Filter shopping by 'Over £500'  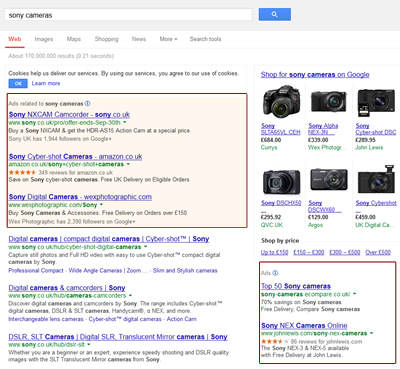(378, 252)
